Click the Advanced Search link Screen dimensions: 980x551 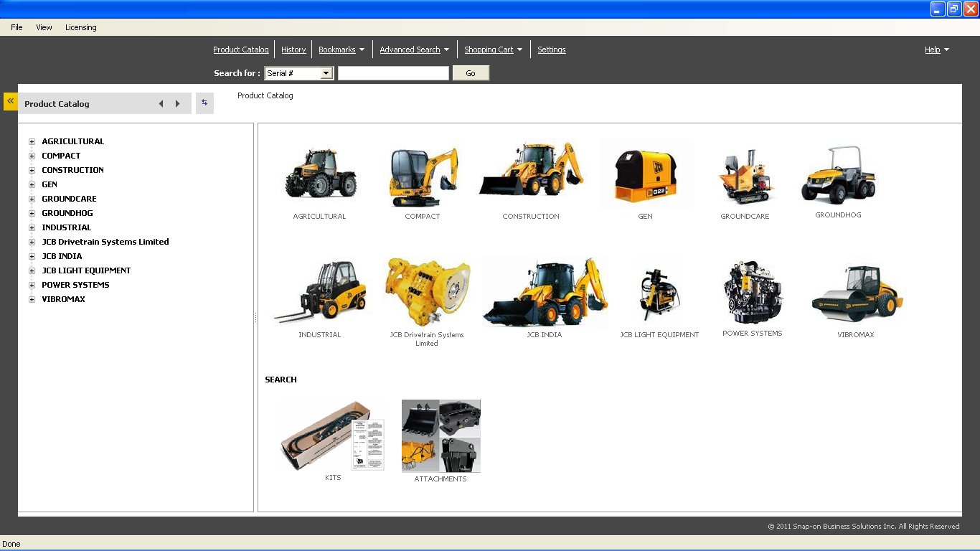click(x=410, y=50)
